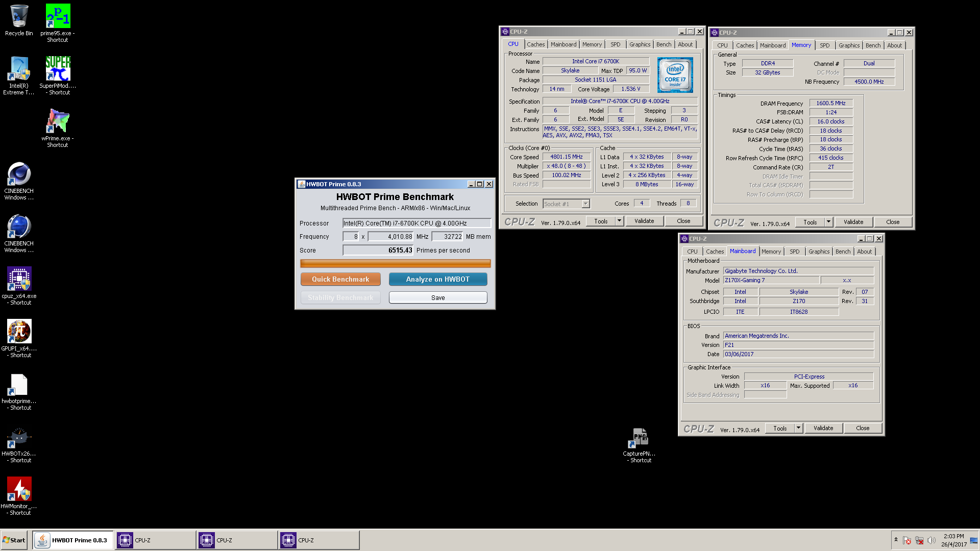Click the Multiplier value x 48.0
This screenshot has height=551, width=980.
(567, 166)
